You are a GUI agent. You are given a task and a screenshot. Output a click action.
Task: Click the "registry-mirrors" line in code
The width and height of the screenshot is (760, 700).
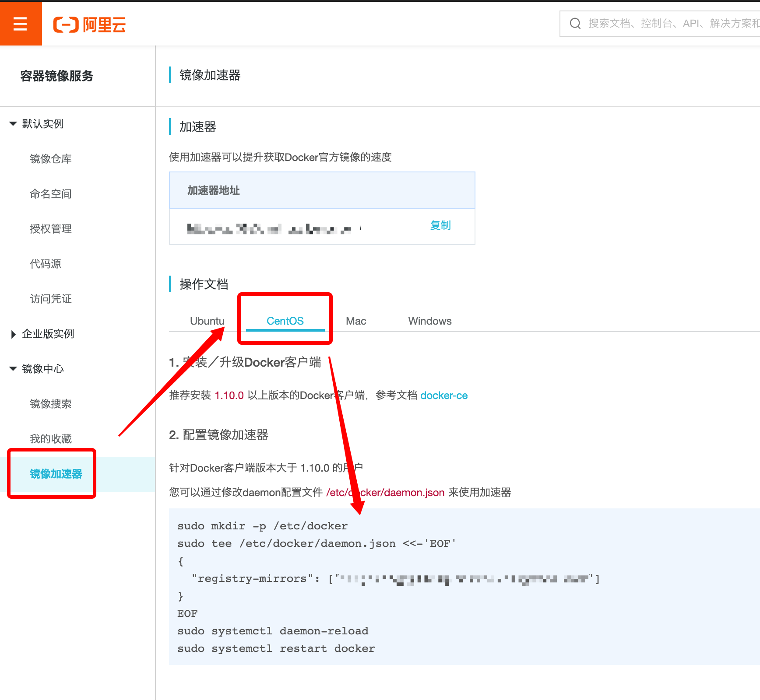point(396,578)
